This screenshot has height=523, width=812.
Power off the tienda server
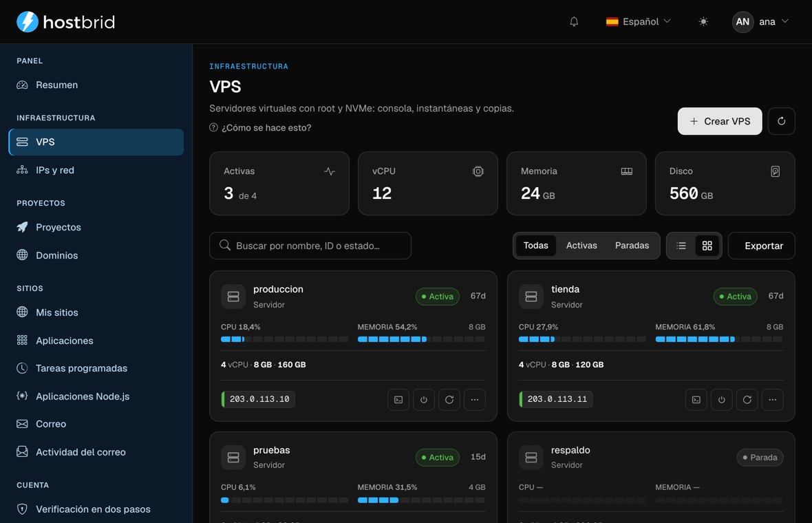(721, 400)
